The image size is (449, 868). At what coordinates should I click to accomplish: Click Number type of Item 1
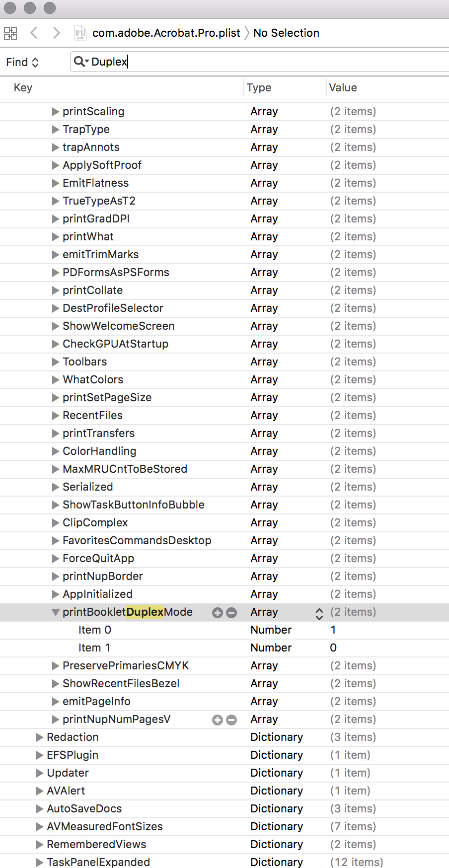pyautogui.click(x=271, y=648)
